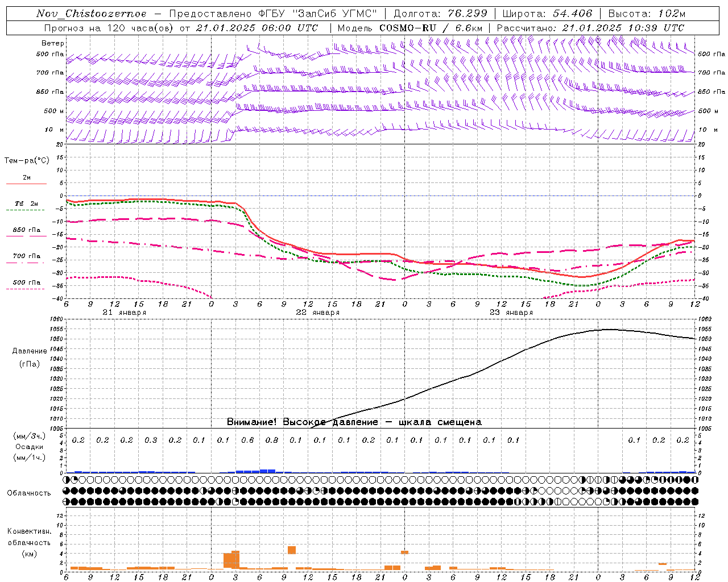Select the elevation text Высота: 102м

pyautogui.click(x=647, y=14)
